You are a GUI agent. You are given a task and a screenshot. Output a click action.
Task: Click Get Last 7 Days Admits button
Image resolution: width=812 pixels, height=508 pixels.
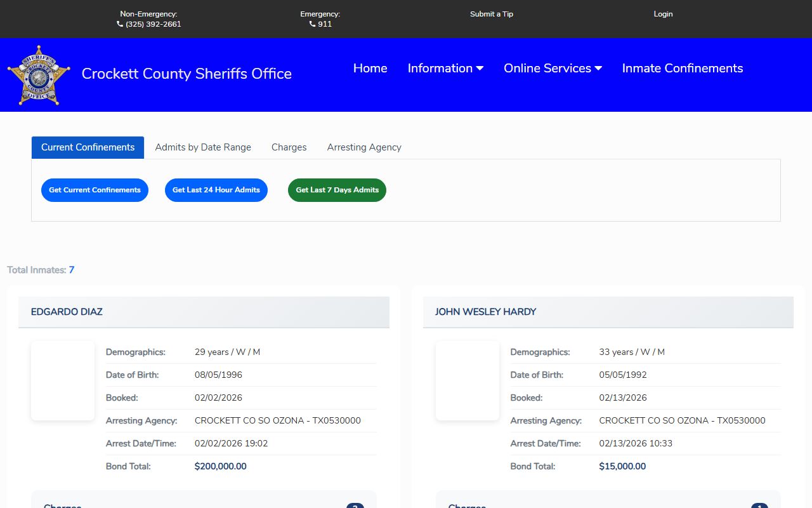click(337, 190)
